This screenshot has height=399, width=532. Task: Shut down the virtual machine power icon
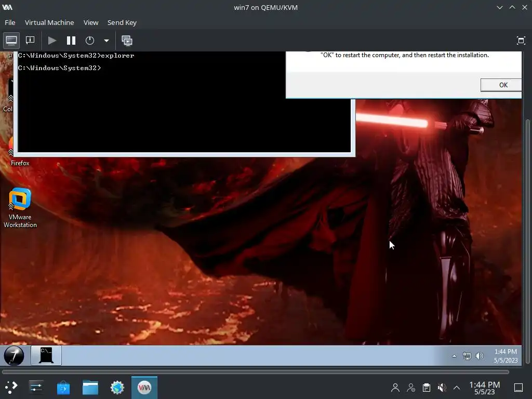pos(89,41)
